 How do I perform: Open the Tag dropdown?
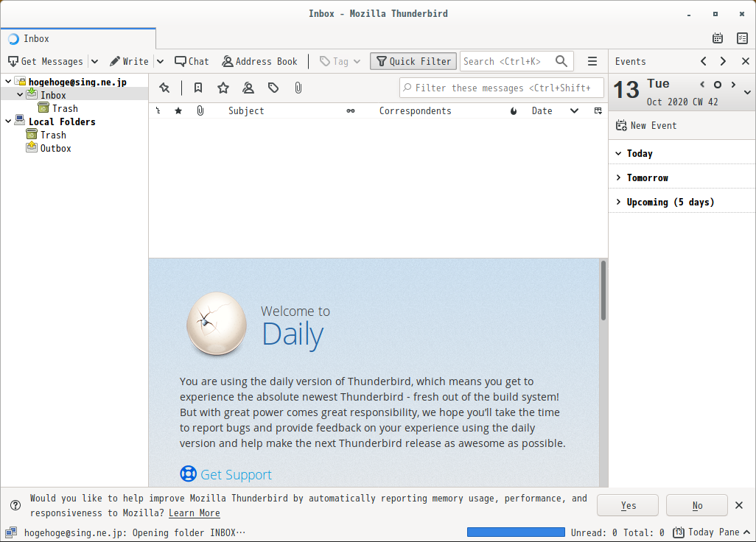pyautogui.click(x=340, y=61)
